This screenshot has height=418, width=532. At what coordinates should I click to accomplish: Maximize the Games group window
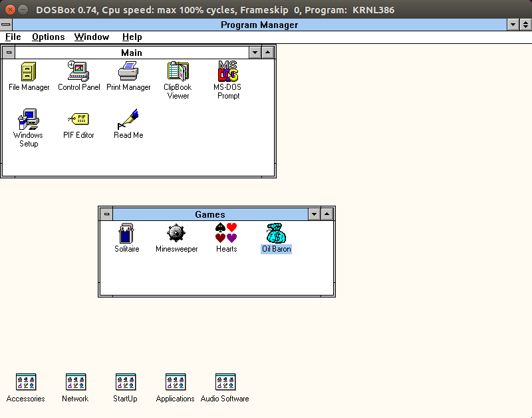point(327,214)
